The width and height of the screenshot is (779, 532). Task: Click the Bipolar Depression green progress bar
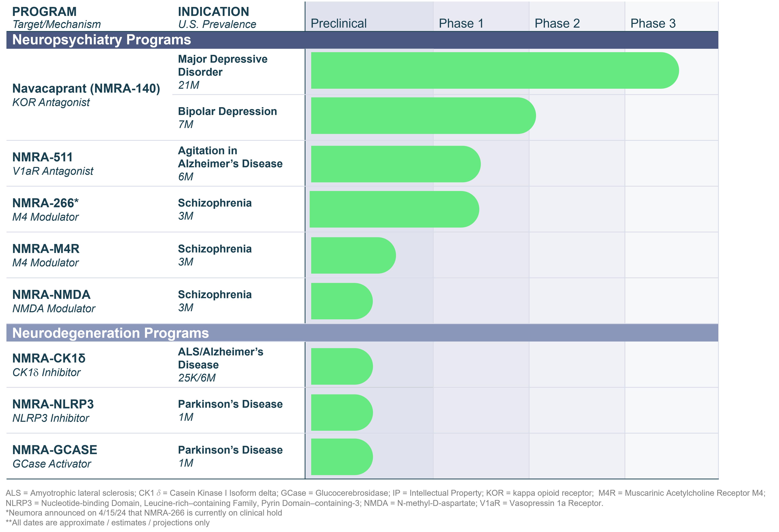click(x=423, y=116)
